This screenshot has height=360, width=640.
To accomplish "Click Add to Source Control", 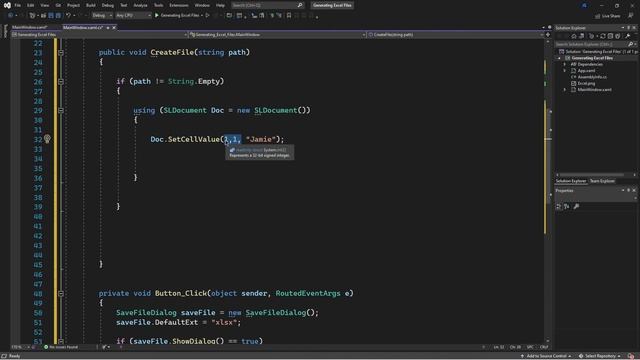I will tap(546, 356).
